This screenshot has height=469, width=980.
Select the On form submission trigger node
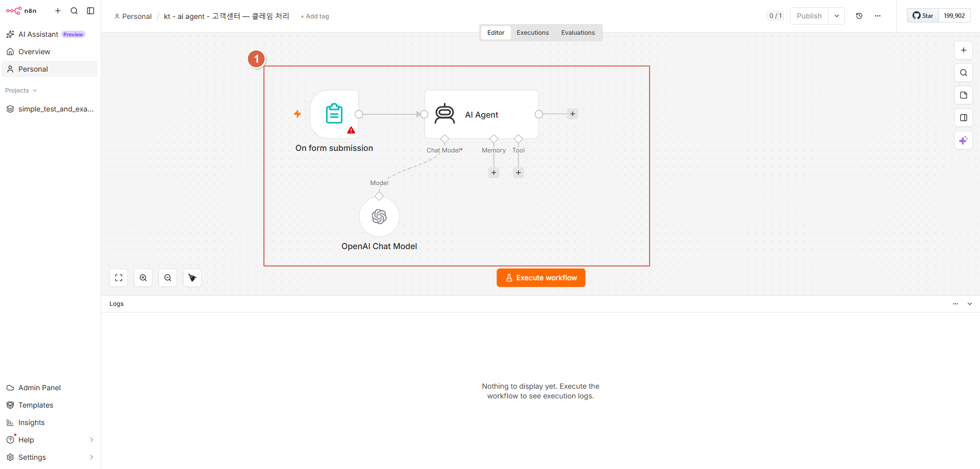coord(335,114)
